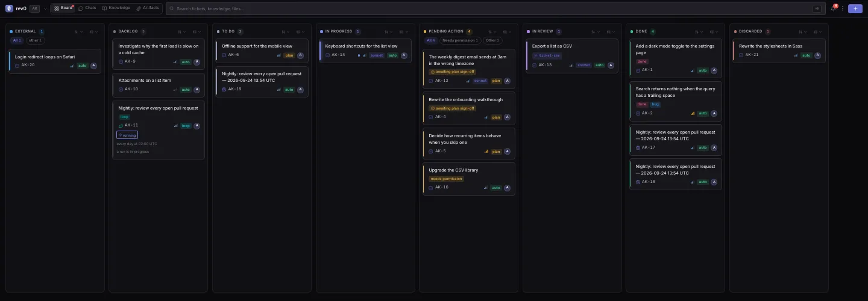Click scheduled status icon on AK-19
This screenshot has width=868, height=301.
224,89
